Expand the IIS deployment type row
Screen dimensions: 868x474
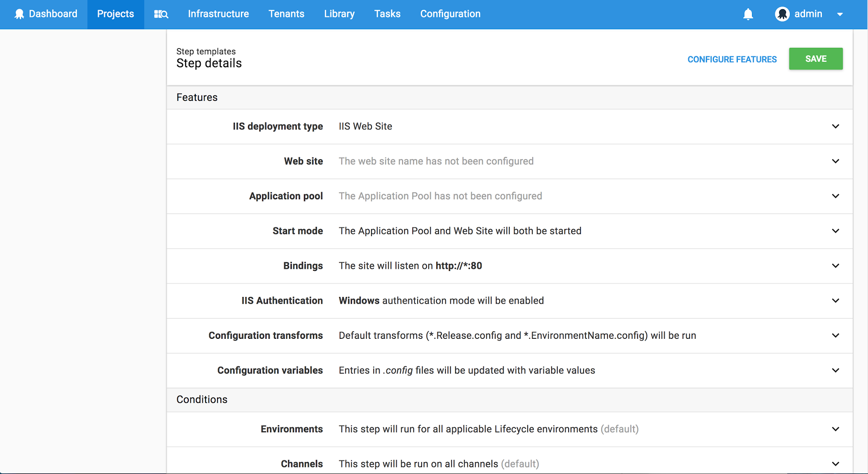[509, 127]
